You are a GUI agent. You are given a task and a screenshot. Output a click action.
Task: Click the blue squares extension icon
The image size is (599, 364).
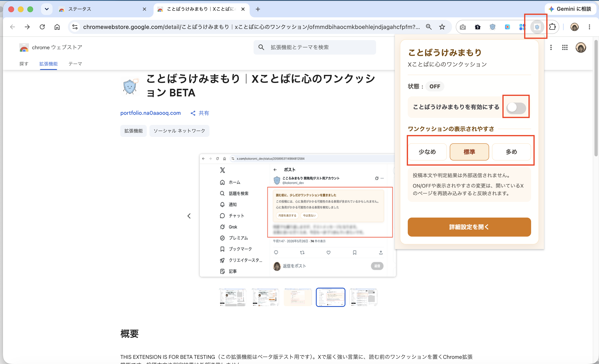[522, 27]
